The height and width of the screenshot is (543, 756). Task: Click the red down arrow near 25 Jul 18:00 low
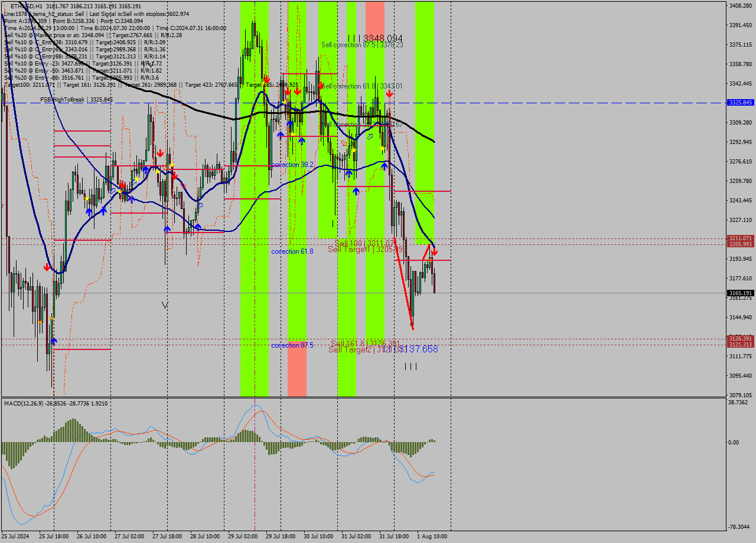point(47,267)
